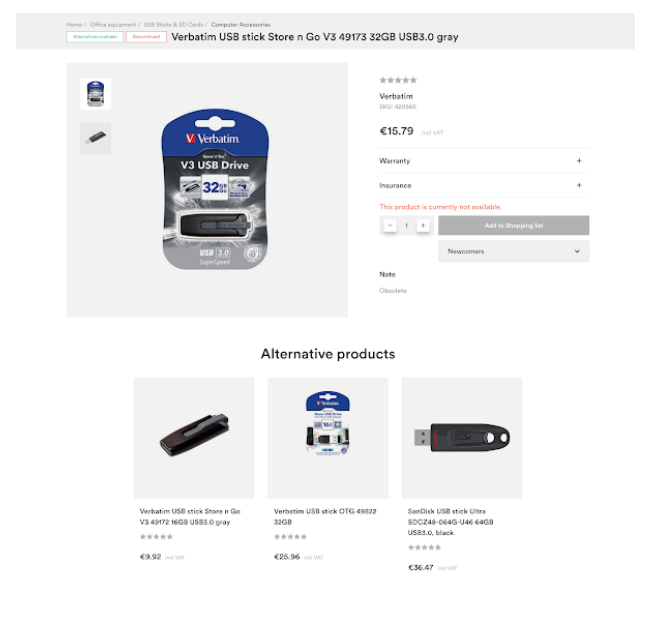Click the quantity input field

point(407,226)
